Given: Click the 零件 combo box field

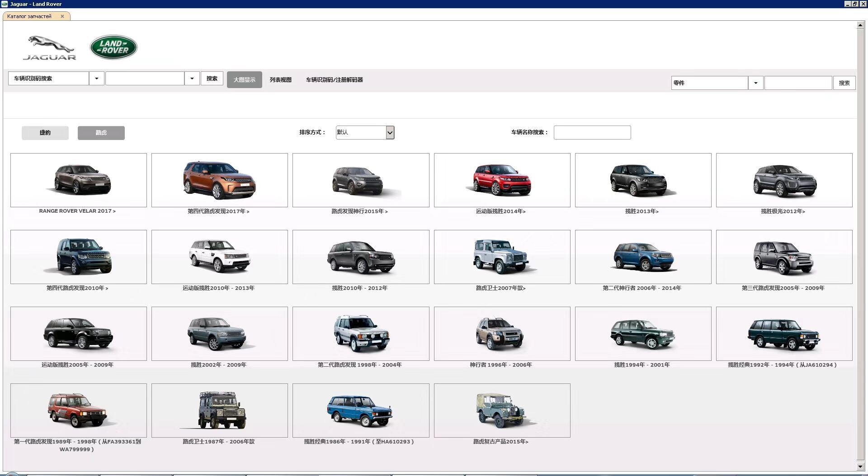Looking at the screenshot, I should (x=709, y=83).
